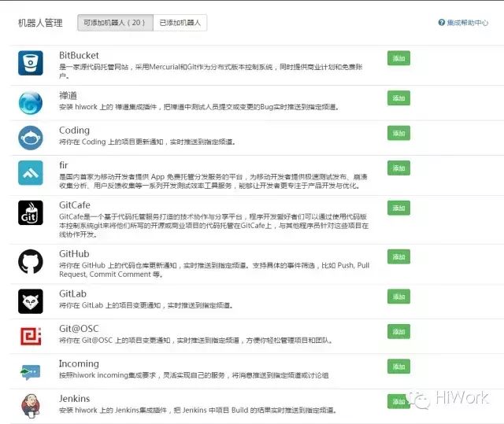
Task: Click the Git@OSC red logo icon
Action: (31, 336)
